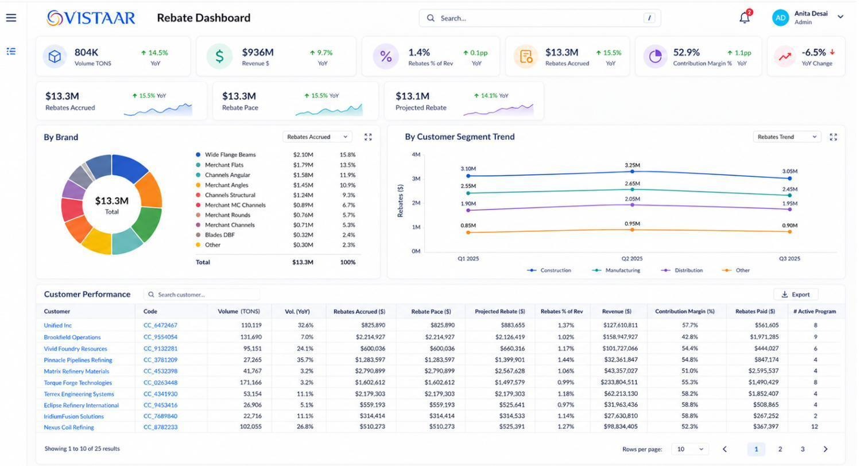This screenshot has height=466, width=868.
Task: Sort by Vol. (YoY) column header
Action: tap(297, 312)
